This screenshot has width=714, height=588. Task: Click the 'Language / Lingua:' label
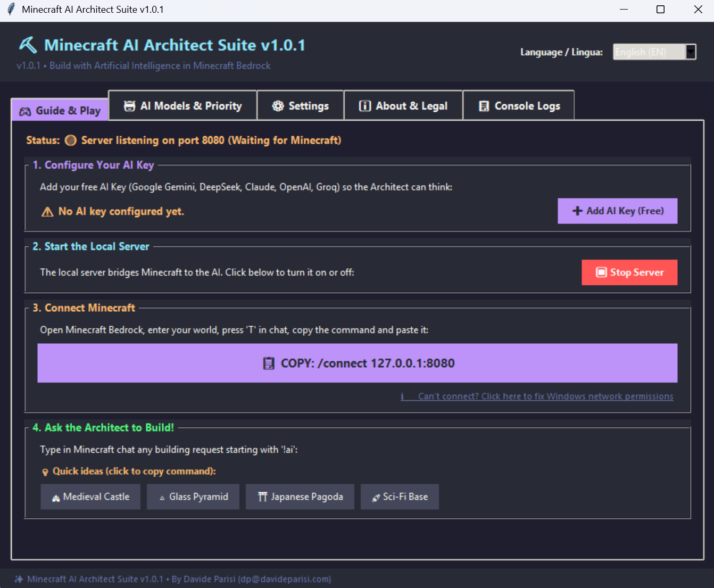point(562,52)
